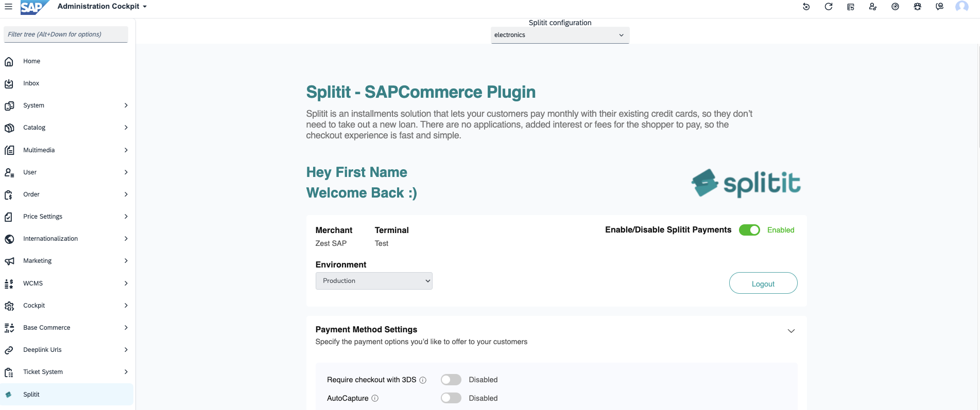Open the Splitit configuration electronics dropdown
This screenshot has width=980, height=410.
[x=560, y=35]
